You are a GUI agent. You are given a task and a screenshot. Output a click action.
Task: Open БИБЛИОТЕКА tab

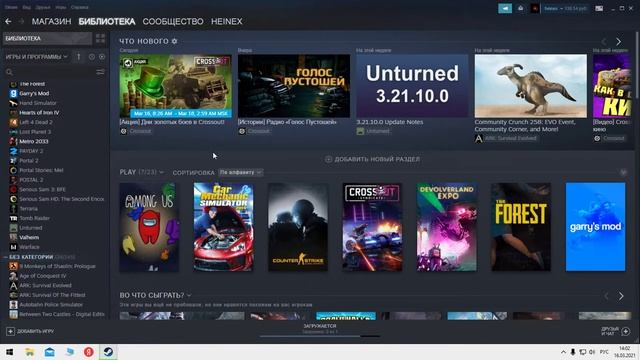107,21
